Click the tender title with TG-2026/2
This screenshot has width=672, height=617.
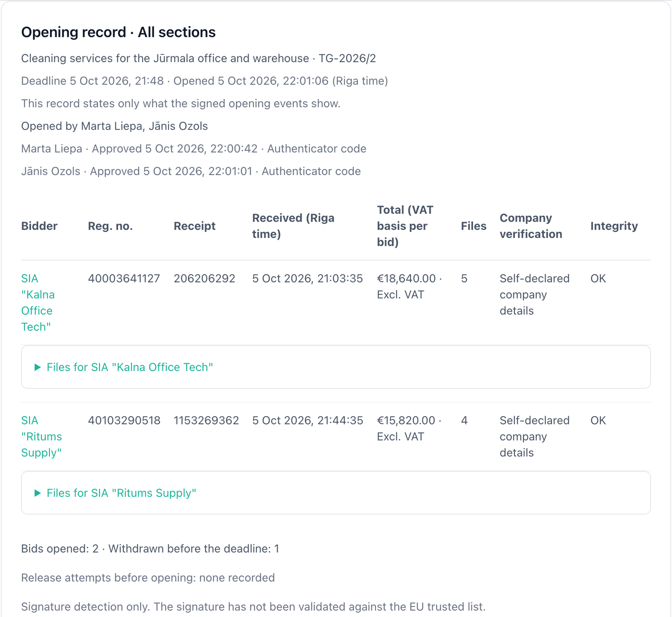pyautogui.click(x=199, y=58)
